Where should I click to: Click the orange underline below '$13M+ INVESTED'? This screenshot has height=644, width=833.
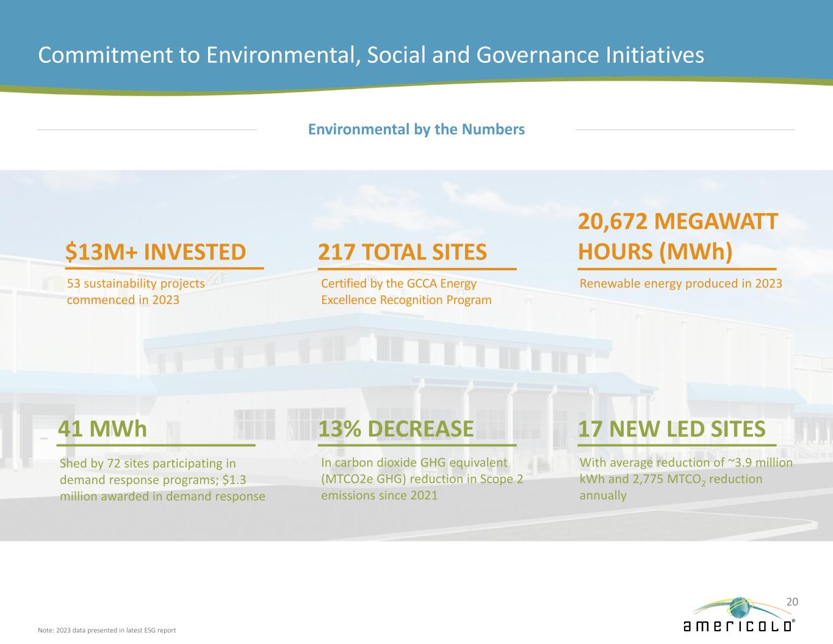pos(164,268)
